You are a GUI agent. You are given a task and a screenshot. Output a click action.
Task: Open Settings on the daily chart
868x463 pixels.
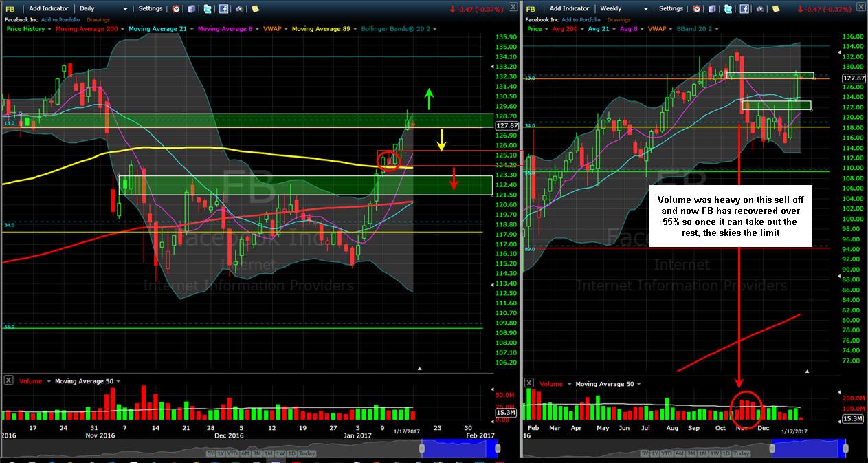151,9
